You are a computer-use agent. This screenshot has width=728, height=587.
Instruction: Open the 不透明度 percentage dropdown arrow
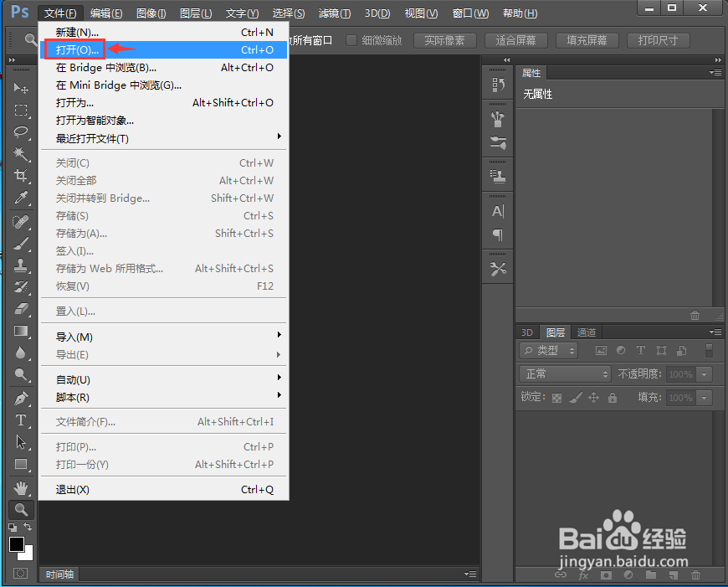pyautogui.click(x=705, y=374)
